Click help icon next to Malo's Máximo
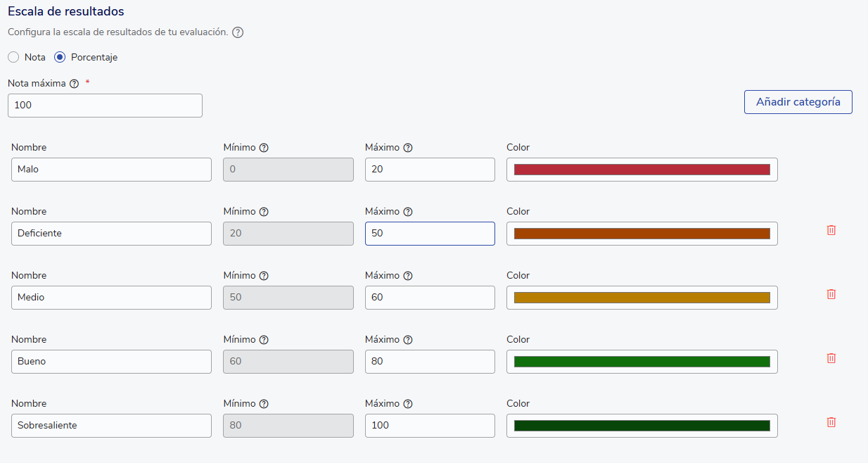868x463 pixels. 408,148
